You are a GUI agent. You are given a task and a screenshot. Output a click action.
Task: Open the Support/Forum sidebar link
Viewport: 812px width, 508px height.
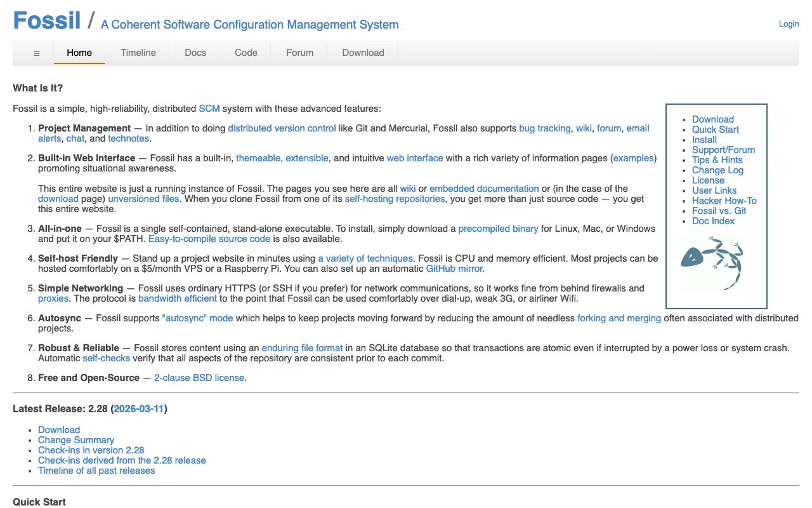(x=724, y=150)
